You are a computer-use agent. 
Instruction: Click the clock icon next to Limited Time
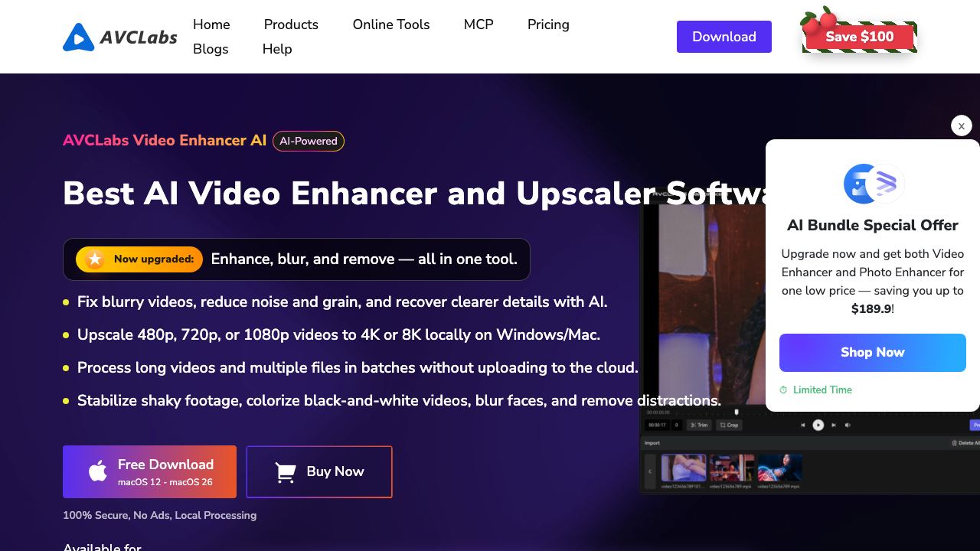(x=783, y=390)
